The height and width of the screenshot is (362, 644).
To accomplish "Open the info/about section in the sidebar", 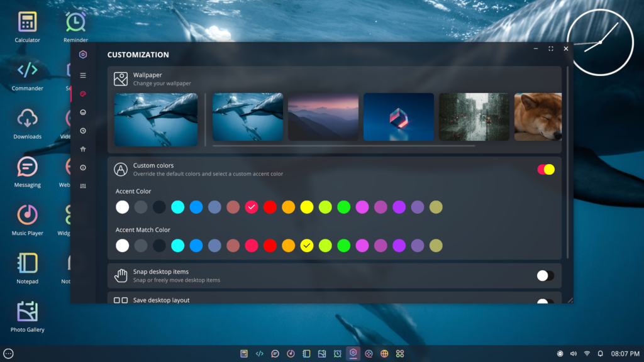I will tap(82, 167).
